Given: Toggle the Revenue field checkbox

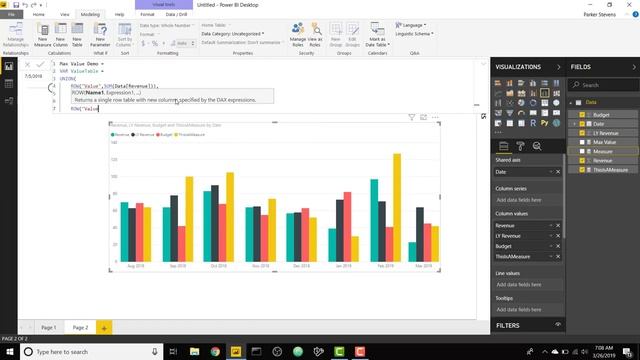Looking at the screenshot, I should (x=582, y=160).
